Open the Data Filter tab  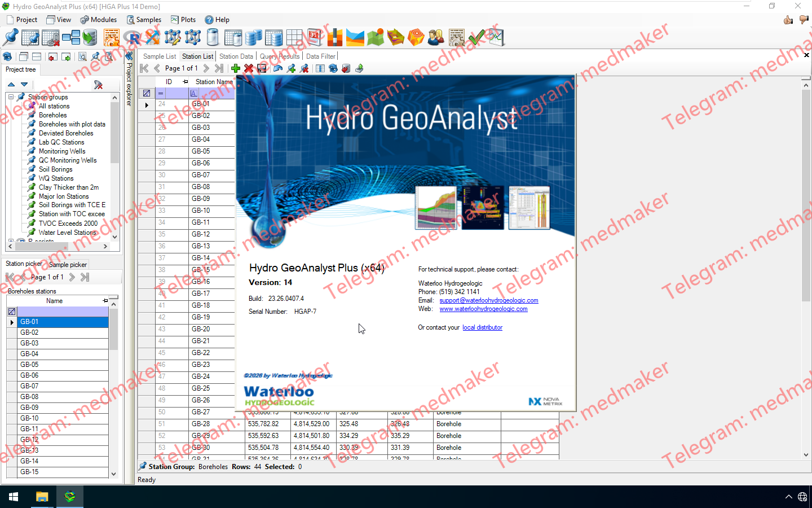click(320, 56)
